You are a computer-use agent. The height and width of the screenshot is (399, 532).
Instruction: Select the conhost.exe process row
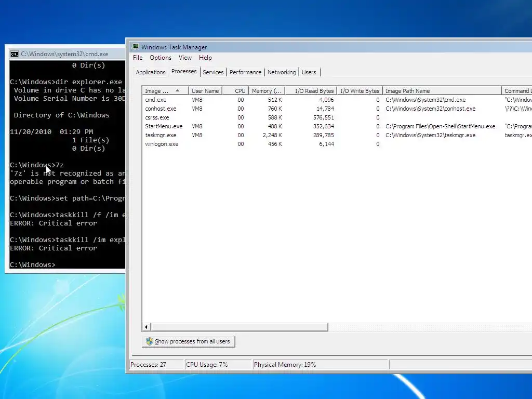coord(337,109)
